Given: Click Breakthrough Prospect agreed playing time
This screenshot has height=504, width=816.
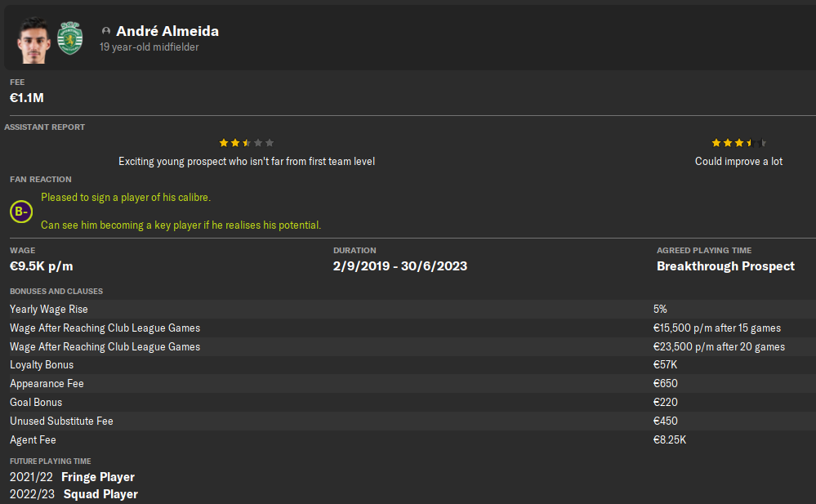Looking at the screenshot, I should [x=725, y=266].
